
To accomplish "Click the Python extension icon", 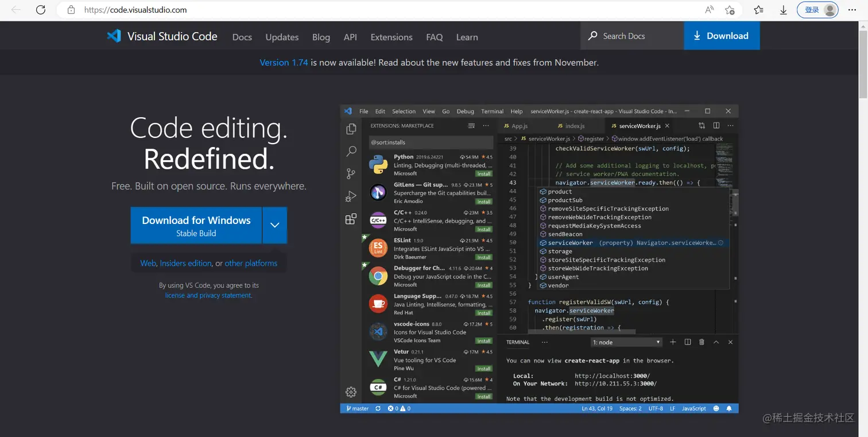I will pos(378,164).
